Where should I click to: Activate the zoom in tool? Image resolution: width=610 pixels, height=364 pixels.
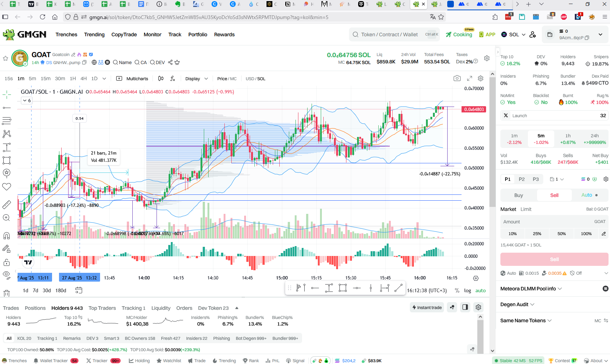pos(7,218)
